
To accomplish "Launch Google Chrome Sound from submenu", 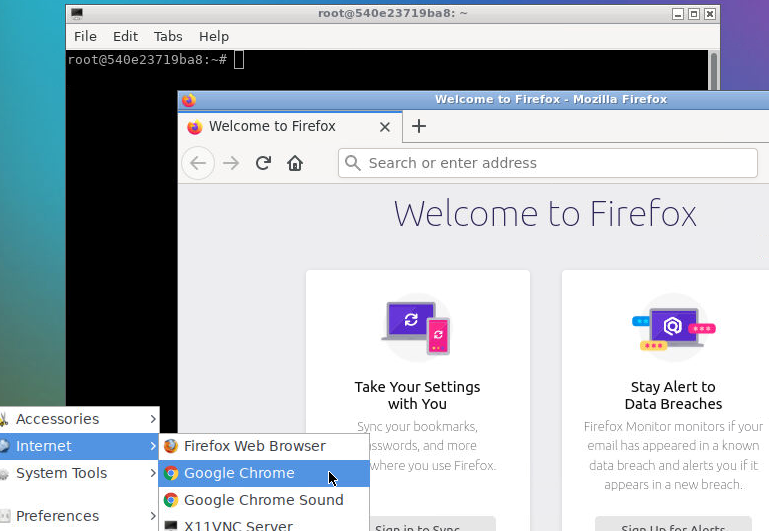I will [x=264, y=500].
